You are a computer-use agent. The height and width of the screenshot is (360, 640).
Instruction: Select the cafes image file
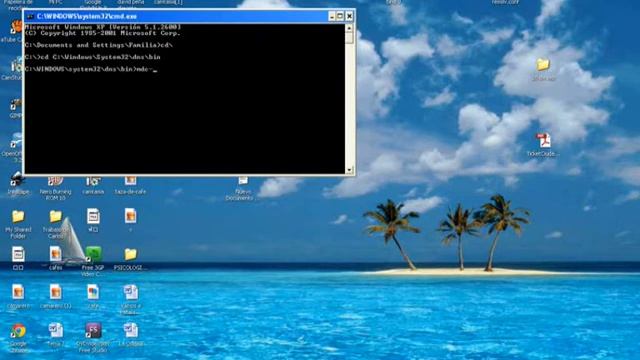(x=56, y=258)
